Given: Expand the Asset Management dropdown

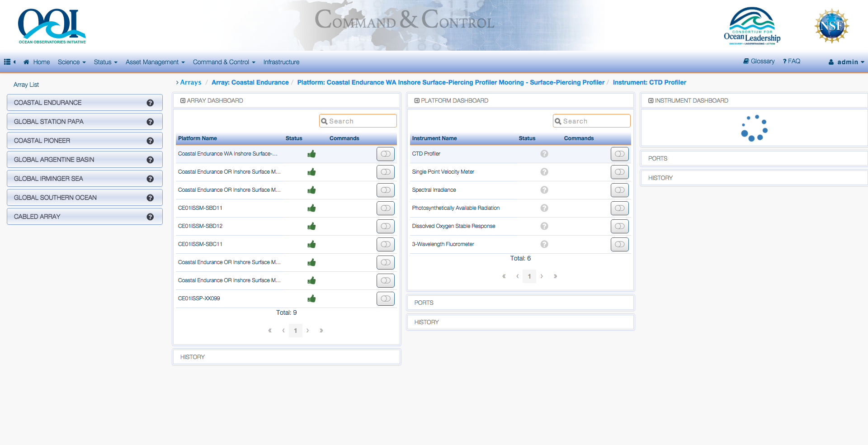Looking at the screenshot, I should (x=155, y=62).
